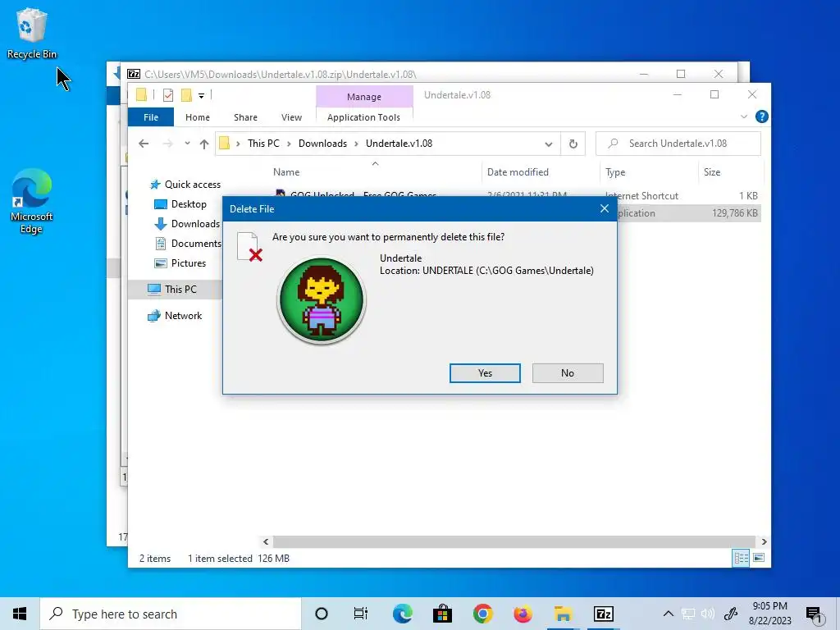Image resolution: width=840 pixels, height=630 pixels.
Task: Select the Application Tools tab
Action: 363,117
